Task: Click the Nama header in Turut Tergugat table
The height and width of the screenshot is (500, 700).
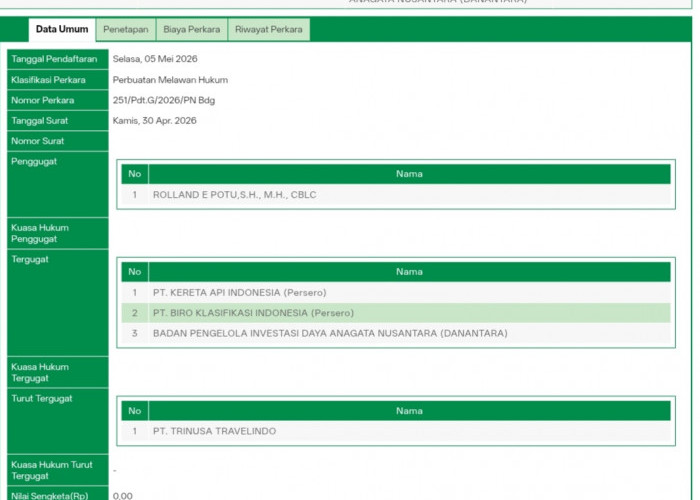Action: [x=409, y=411]
